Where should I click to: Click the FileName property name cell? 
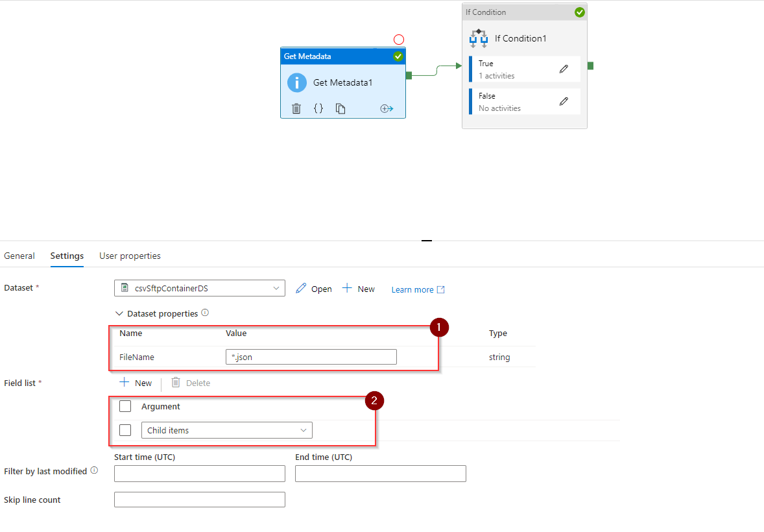pyautogui.click(x=137, y=357)
